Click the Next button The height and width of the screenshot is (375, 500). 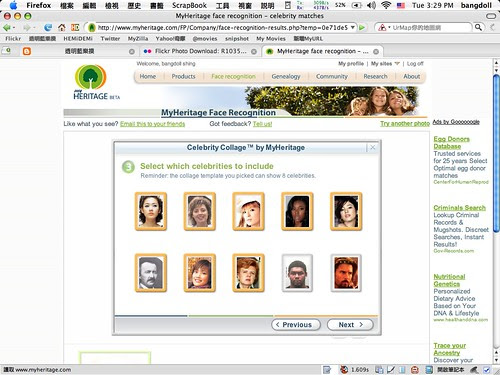coord(350,325)
